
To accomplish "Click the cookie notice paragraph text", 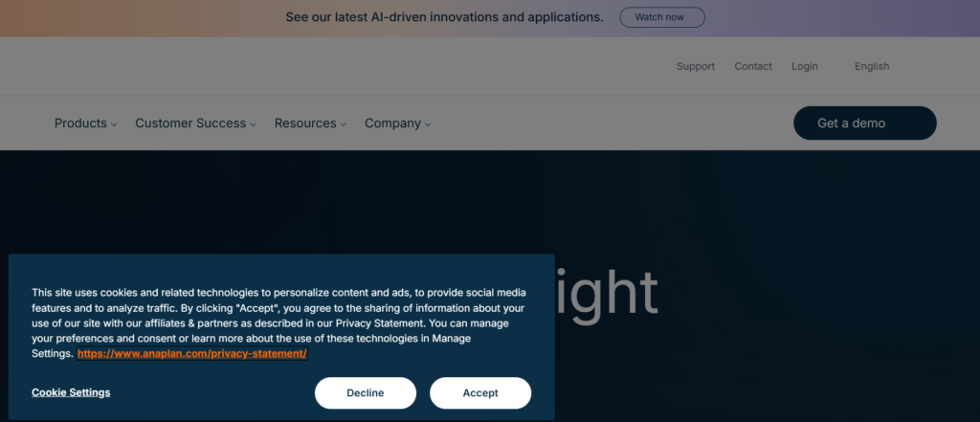I will [278, 316].
